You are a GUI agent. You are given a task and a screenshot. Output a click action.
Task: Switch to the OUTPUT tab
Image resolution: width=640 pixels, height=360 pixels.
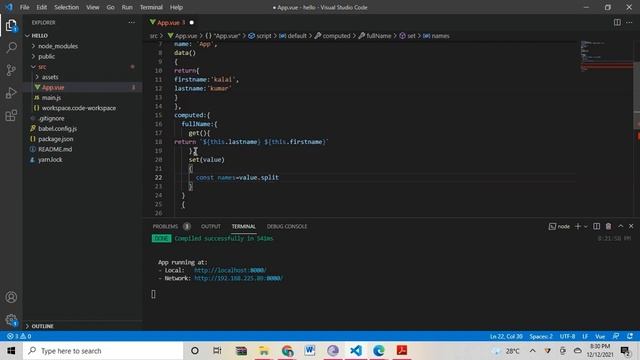(x=211, y=226)
